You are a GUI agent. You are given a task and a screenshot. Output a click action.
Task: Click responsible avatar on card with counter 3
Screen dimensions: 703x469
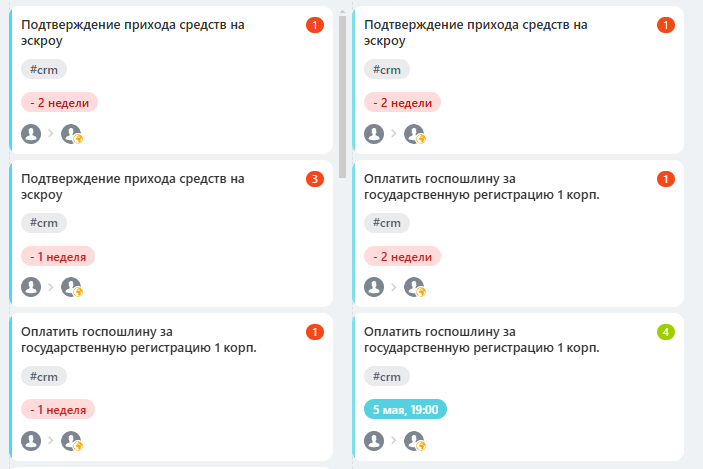click(71, 287)
